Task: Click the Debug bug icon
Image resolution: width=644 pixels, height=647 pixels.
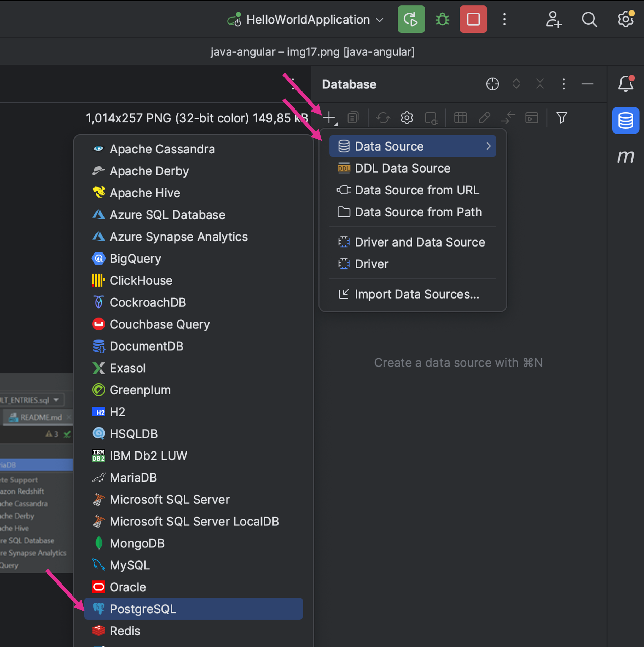Action: pos(442,19)
